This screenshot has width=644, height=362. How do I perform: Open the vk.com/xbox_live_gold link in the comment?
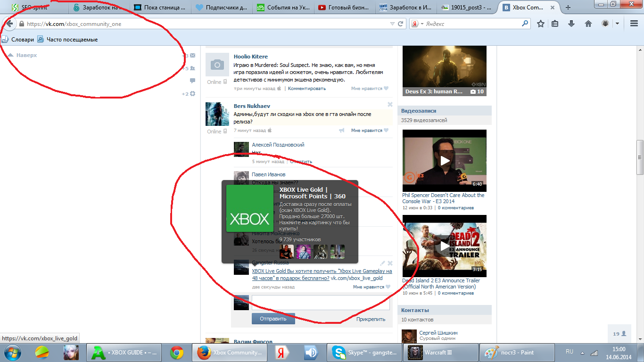click(x=356, y=278)
